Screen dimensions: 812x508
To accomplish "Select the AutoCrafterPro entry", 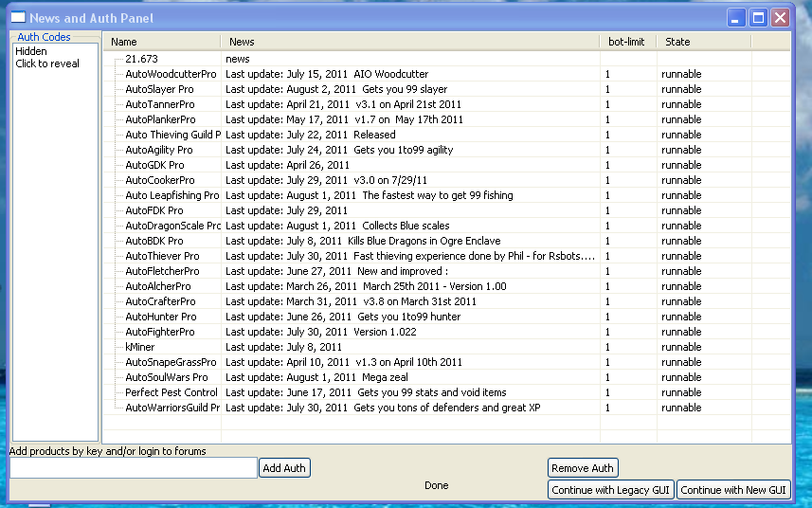I will tap(160, 301).
